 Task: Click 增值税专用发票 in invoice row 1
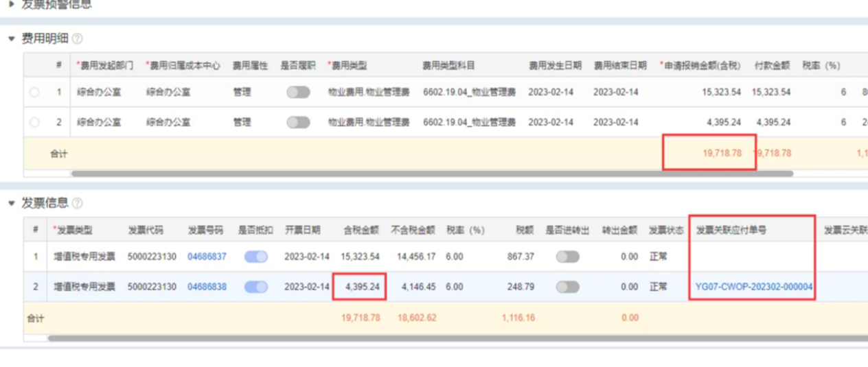[84, 257]
